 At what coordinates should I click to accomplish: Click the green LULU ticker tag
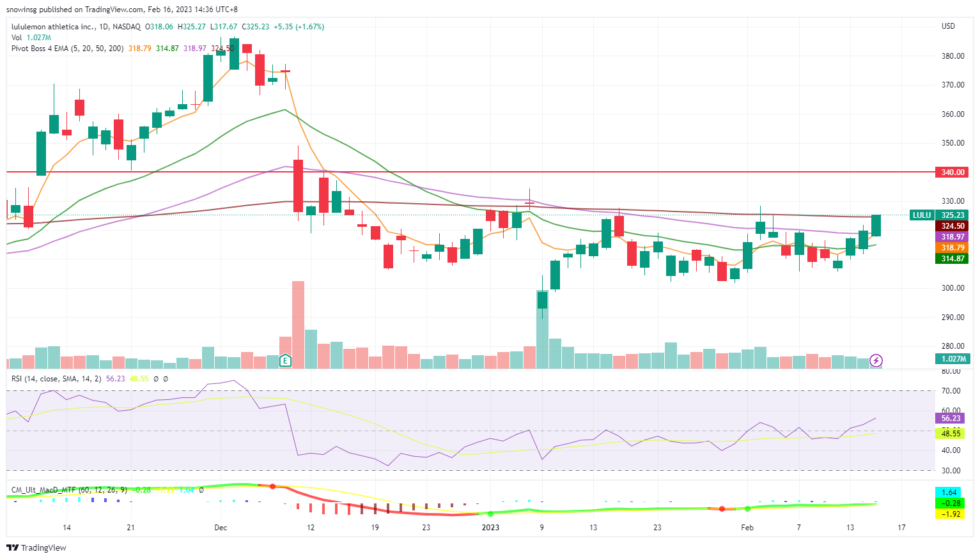(x=921, y=215)
